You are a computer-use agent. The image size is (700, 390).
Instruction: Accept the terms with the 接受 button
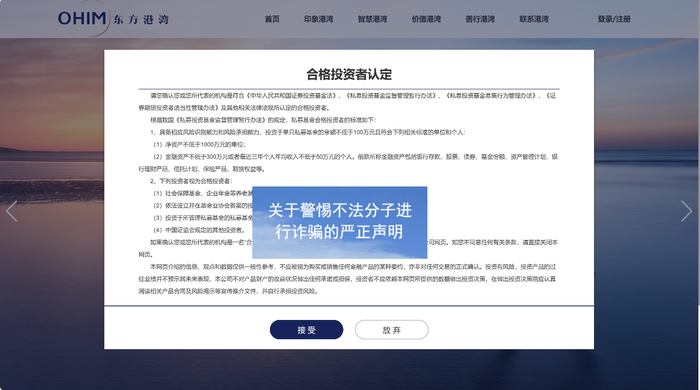306,330
